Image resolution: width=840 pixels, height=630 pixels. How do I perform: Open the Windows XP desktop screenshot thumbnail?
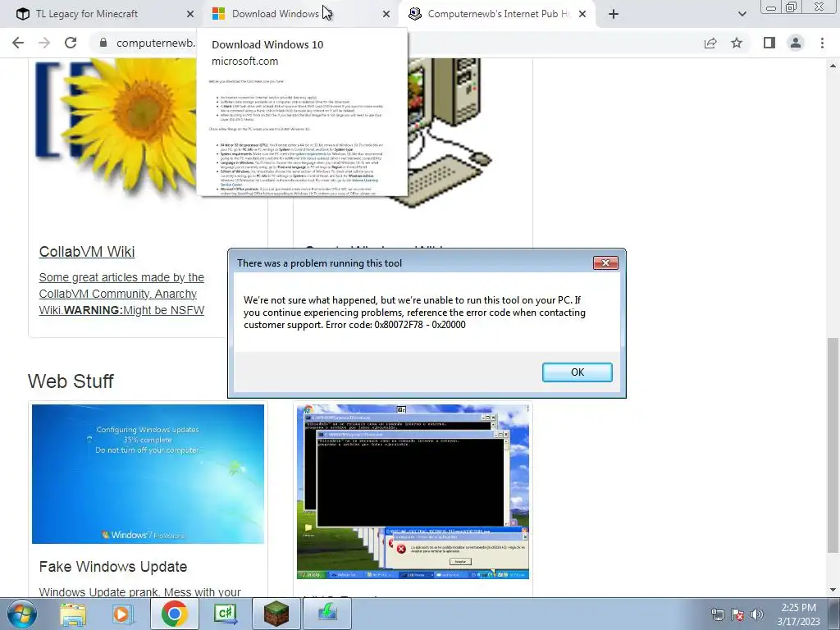click(413, 492)
